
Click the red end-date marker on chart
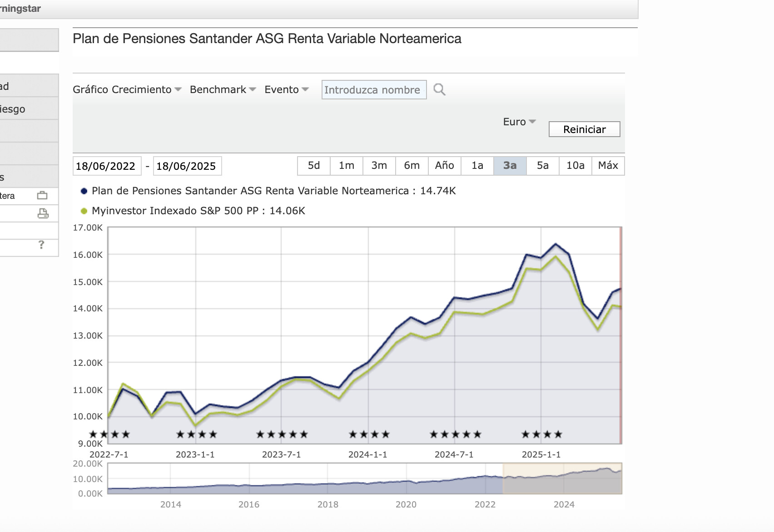tap(620, 335)
